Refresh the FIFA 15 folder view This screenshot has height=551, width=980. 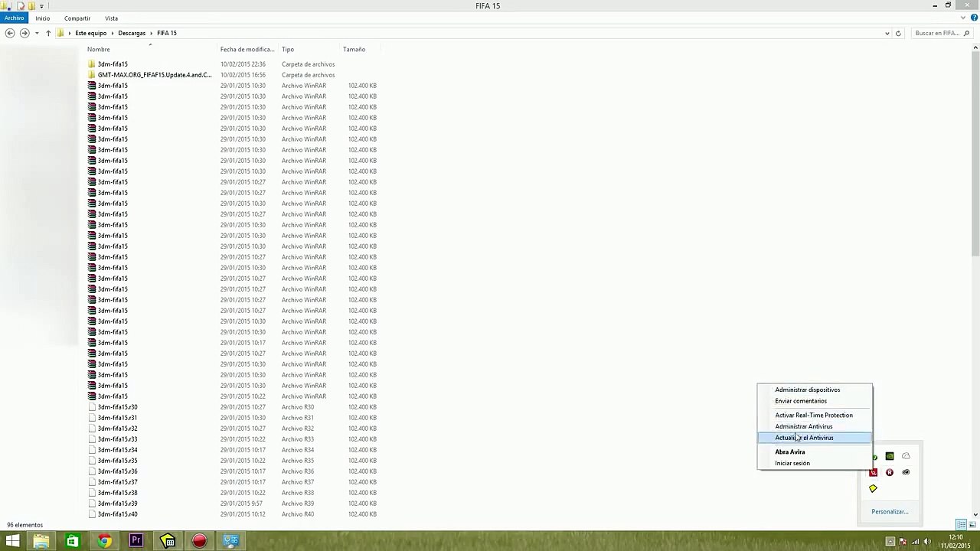click(898, 34)
